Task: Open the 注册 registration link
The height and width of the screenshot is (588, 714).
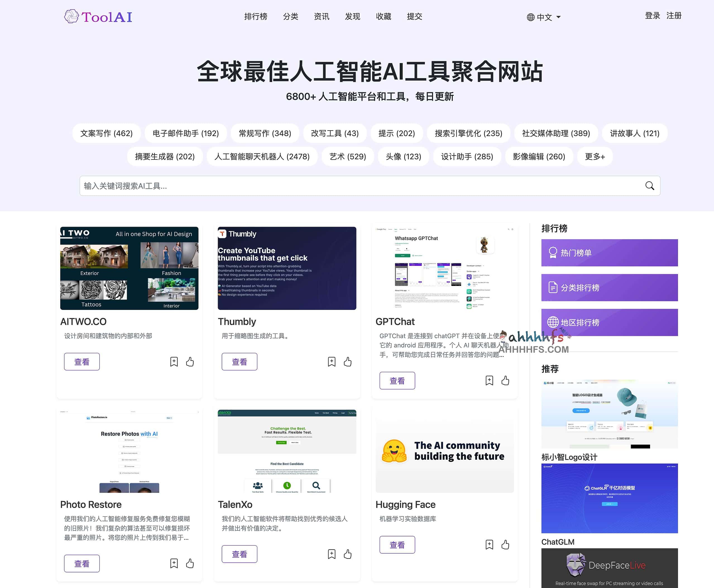Action: click(674, 16)
